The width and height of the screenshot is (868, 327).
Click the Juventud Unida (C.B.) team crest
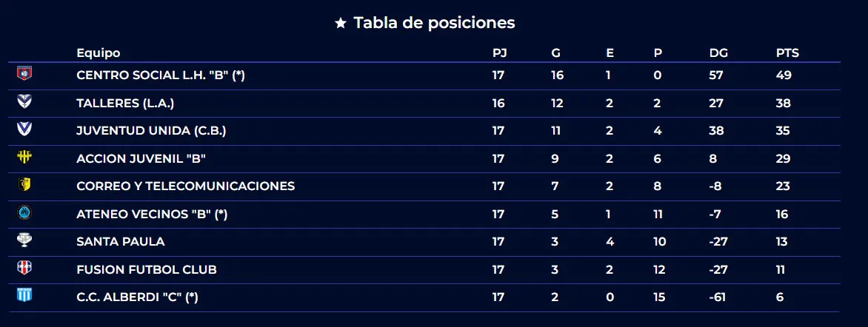24,129
